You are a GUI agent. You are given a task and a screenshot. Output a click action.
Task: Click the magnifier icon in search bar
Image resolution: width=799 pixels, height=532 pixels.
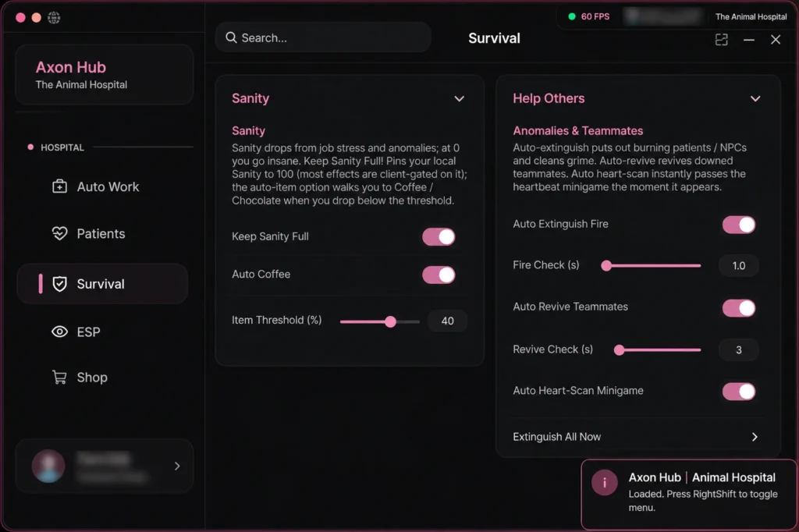click(x=231, y=37)
